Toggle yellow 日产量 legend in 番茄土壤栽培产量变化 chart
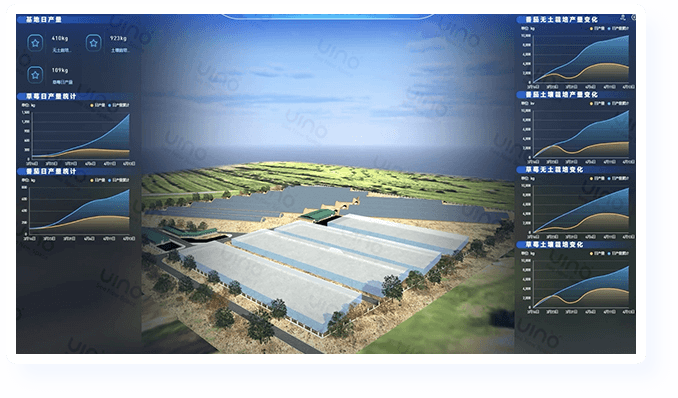Screen dimensions: 678x398 pos(598,103)
